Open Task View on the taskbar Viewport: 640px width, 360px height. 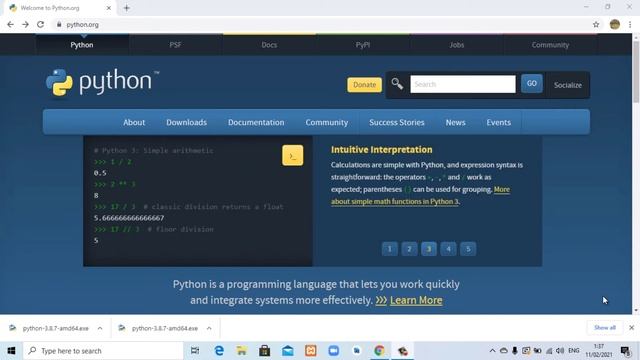coord(195,351)
